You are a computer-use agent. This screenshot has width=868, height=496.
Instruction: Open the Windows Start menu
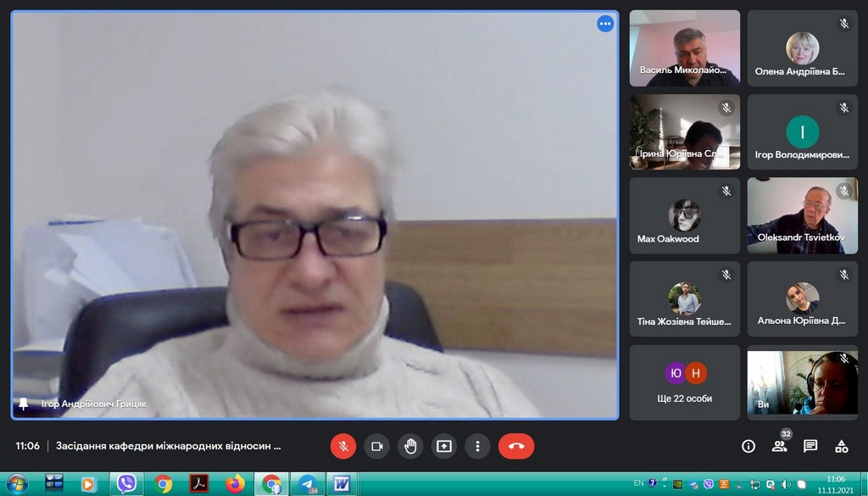click(x=17, y=484)
